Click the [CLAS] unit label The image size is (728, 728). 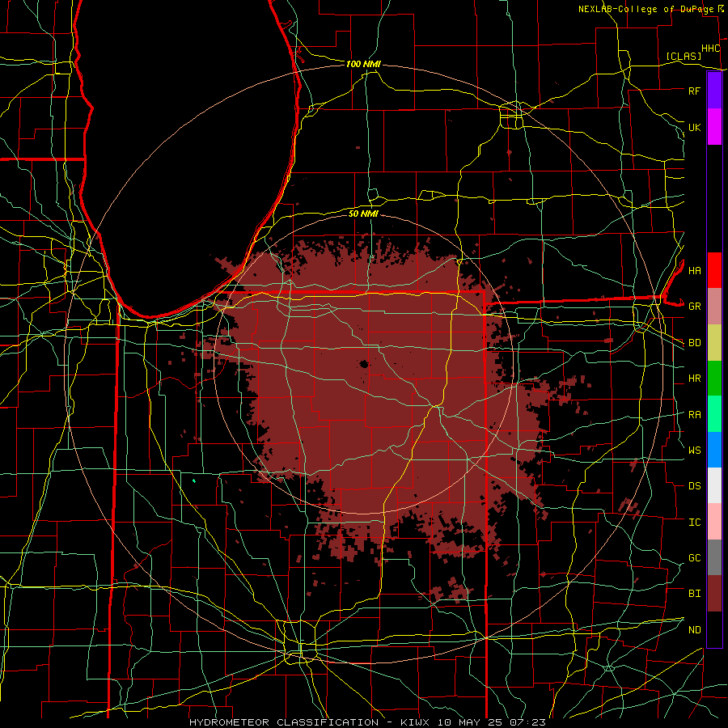[684, 56]
